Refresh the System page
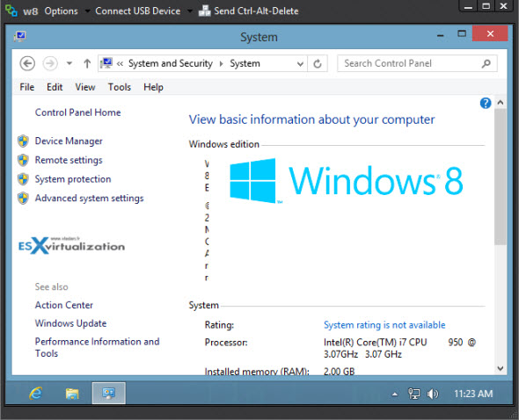Viewport: 519px width, 420px height. [318, 63]
